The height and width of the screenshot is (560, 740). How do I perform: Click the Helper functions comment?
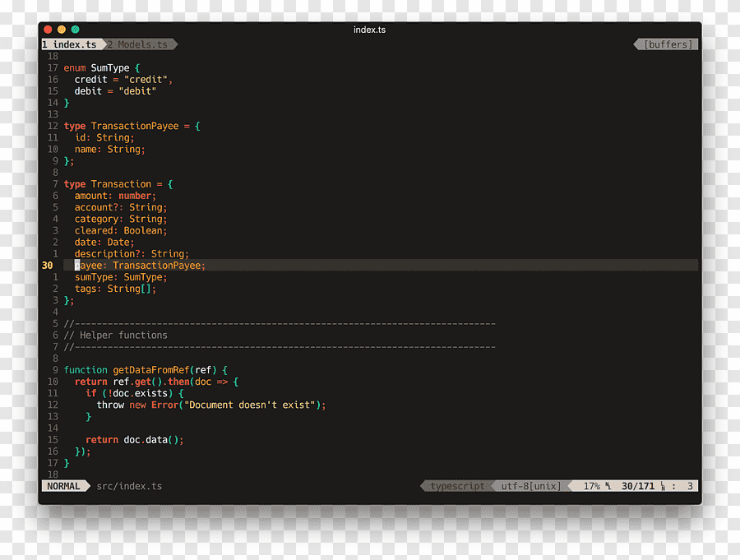[x=115, y=336]
